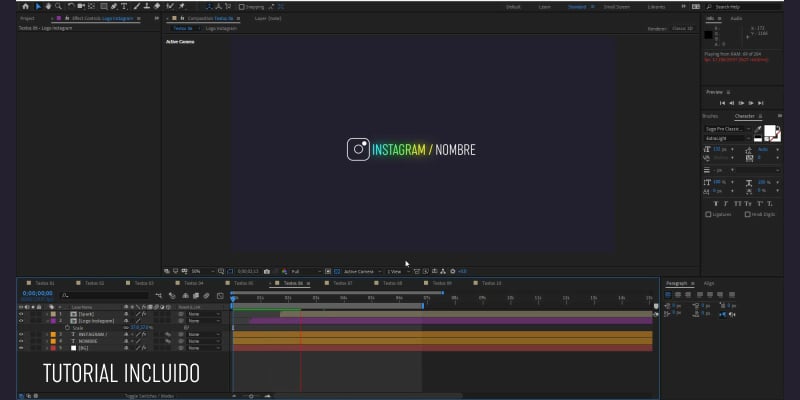Click the current timecode 0;00;00;00
The width and height of the screenshot is (800, 400).
37,293
